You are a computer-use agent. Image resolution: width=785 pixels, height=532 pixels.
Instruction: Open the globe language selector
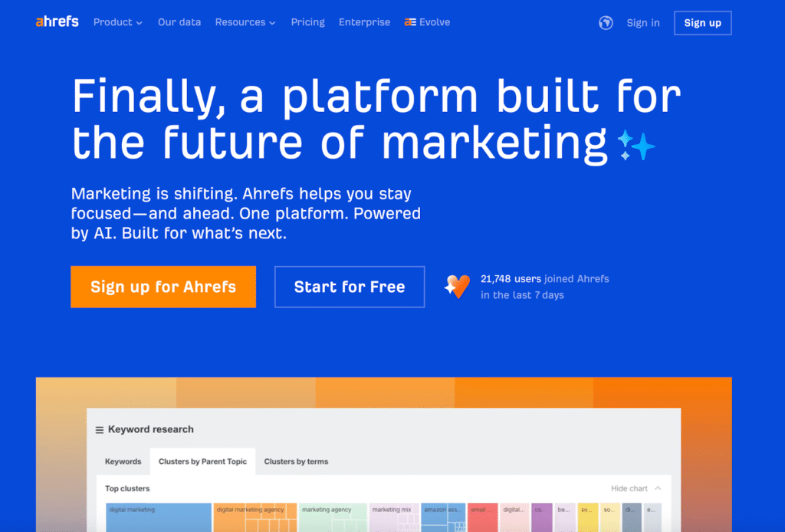606,23
